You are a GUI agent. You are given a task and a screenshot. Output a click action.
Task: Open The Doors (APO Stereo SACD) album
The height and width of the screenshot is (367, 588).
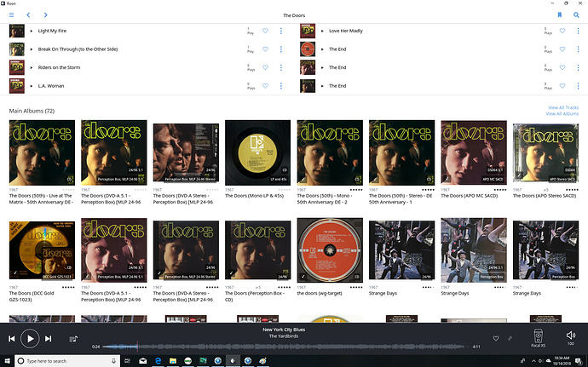[x=545, y=152]
